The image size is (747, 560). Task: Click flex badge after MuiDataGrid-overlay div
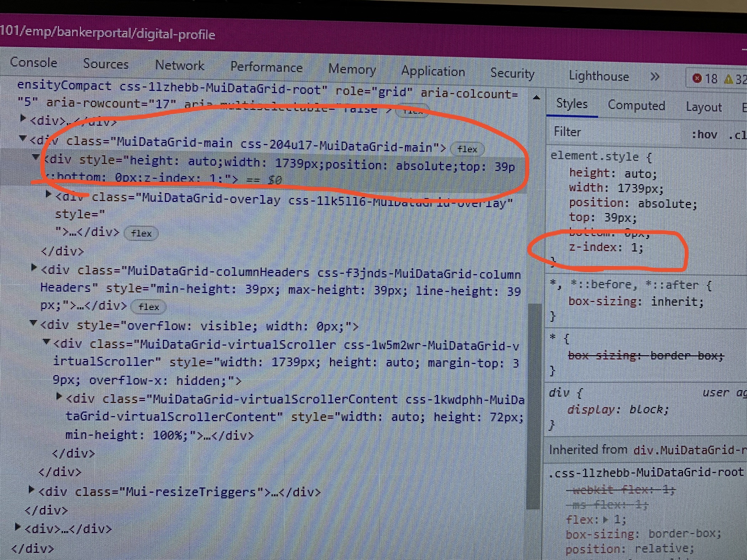click(141, 234)
